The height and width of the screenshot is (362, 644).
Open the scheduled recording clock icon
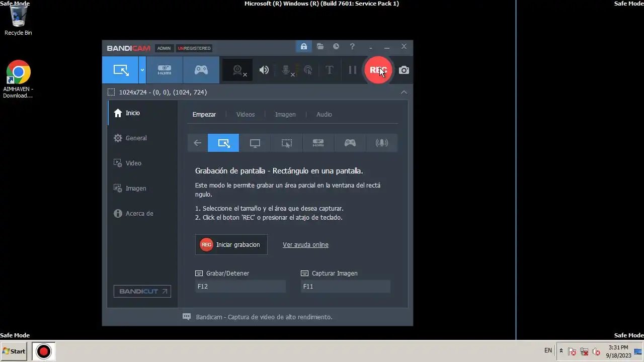point(336,46)
